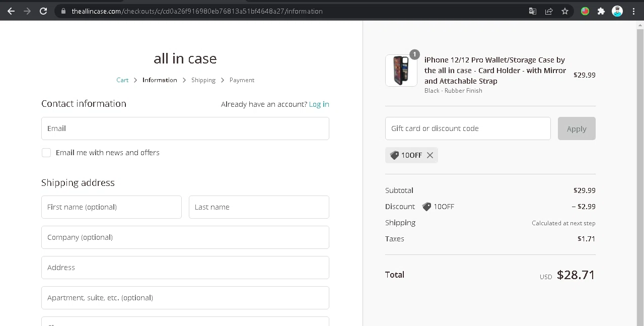Click the 'Contact information' heading
Viewport: 644px width, 326px height.
[84, 104]
